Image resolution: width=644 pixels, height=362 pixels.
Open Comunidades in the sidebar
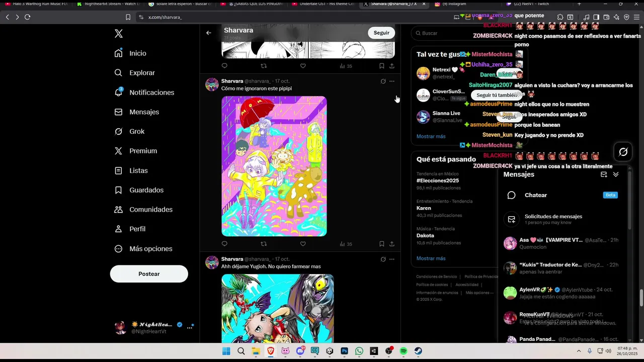tap(143, 210)
